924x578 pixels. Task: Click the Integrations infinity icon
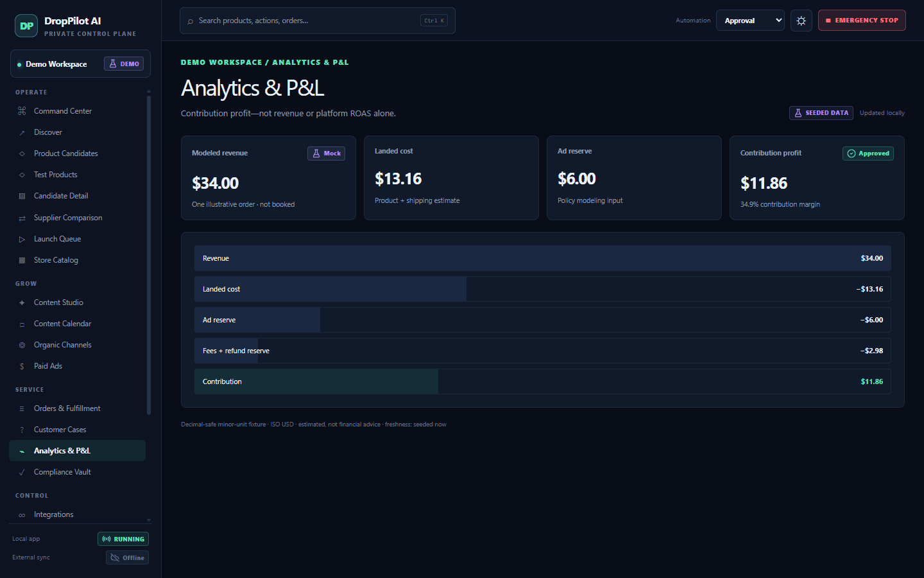[x=22, y=514]
